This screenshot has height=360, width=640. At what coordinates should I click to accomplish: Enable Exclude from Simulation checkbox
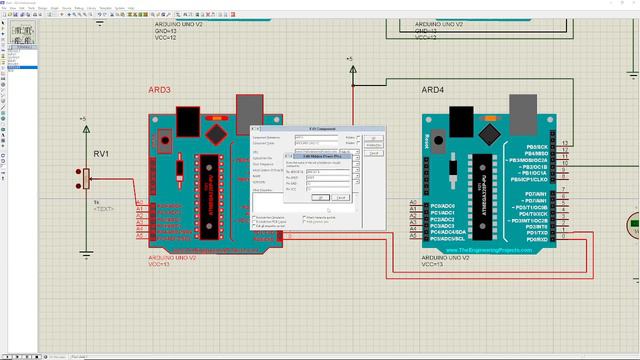pyautogui.click(x=254, y=218)
